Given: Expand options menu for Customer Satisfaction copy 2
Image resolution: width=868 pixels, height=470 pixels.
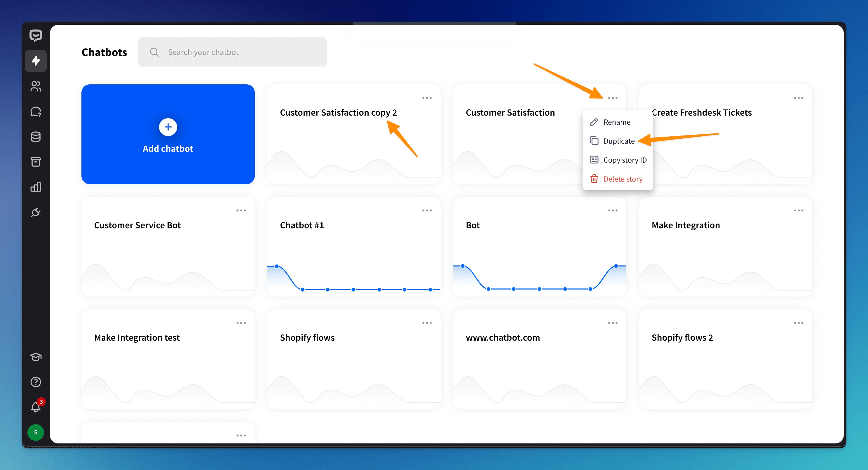Looking at the screenshot, I should [x=427, y=98].
